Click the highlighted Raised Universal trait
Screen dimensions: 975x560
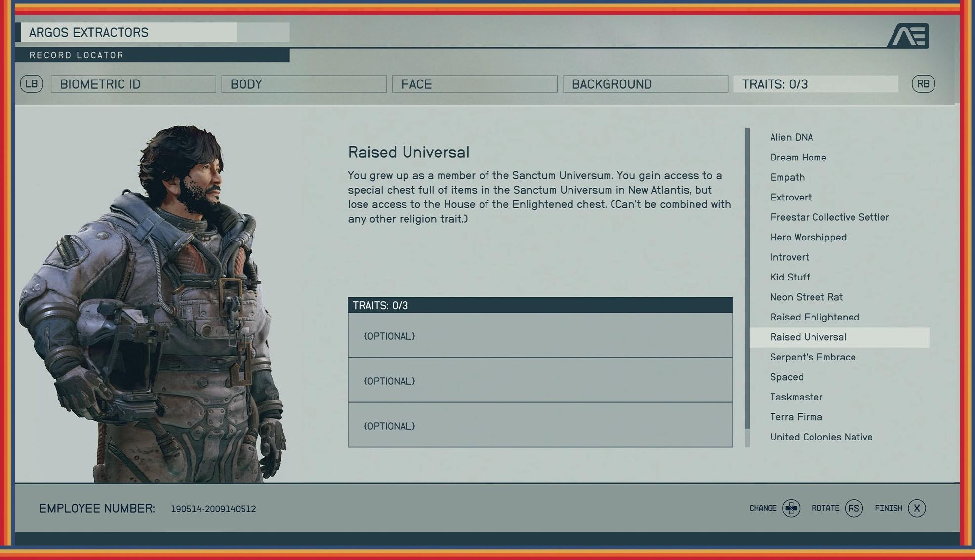point(839,337)
